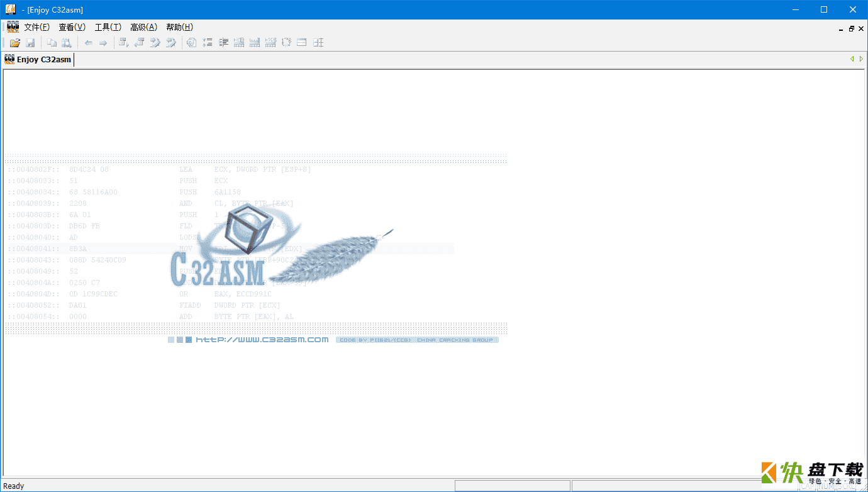Viewport: 868px width, 492px height.
Task: Click the round spiral toolbar icon
Action: [191, 43]
